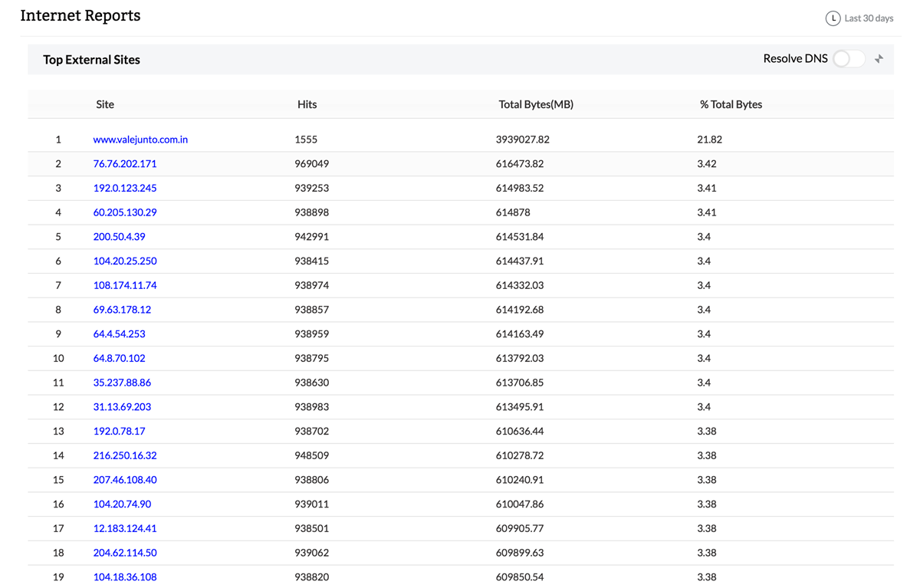
Task: Click the pin icon next to Resolve DNS
Action: [879, 59]
